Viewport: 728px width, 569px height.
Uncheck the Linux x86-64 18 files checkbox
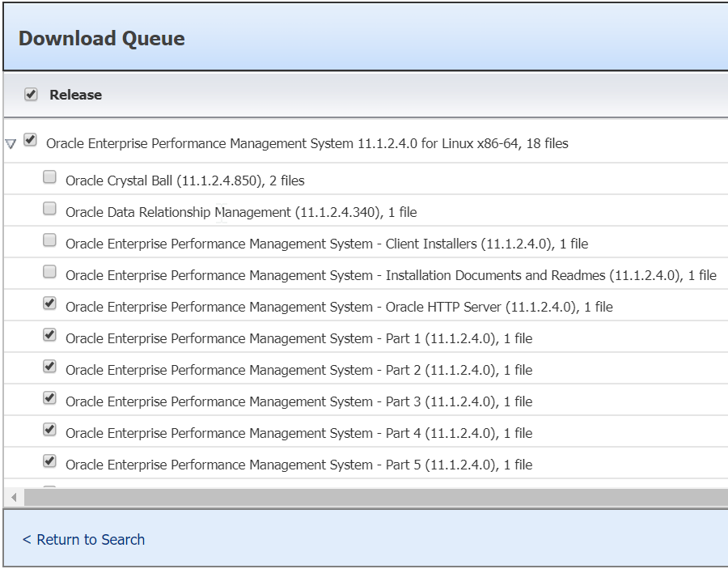(x=30, y=139)
